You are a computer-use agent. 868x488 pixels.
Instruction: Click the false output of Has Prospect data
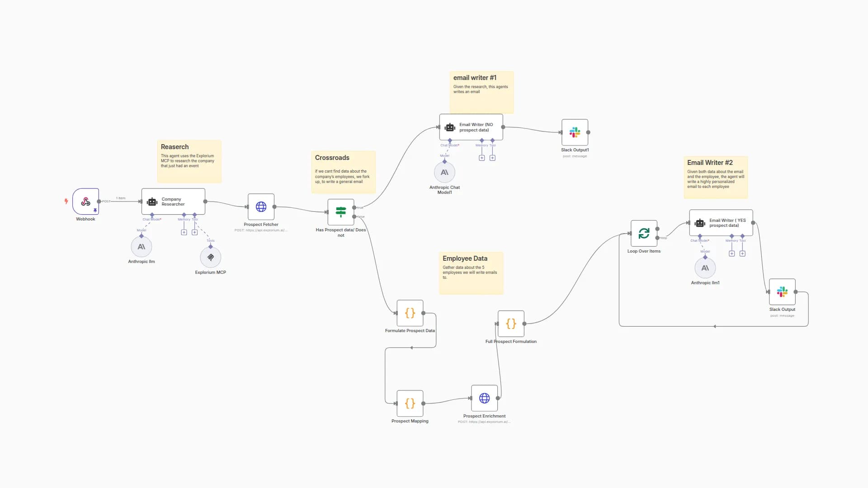click(x=354, y=216)
